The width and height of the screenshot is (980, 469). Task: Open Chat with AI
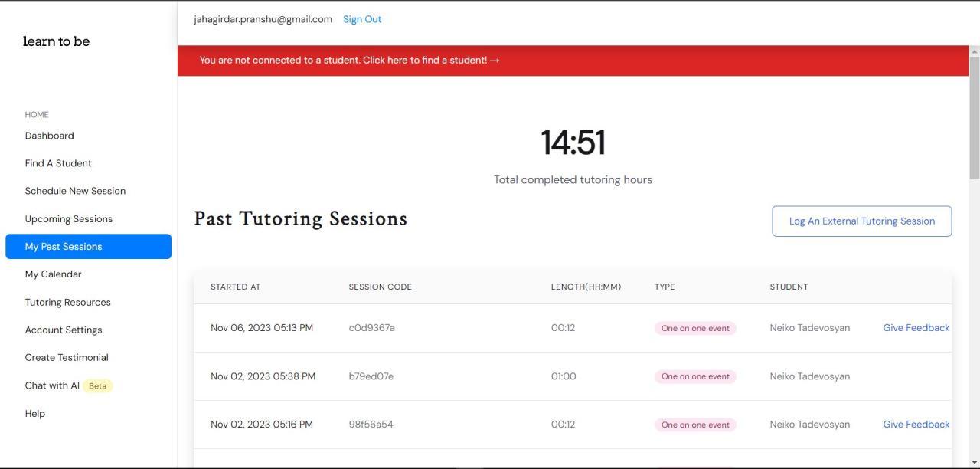52,385
